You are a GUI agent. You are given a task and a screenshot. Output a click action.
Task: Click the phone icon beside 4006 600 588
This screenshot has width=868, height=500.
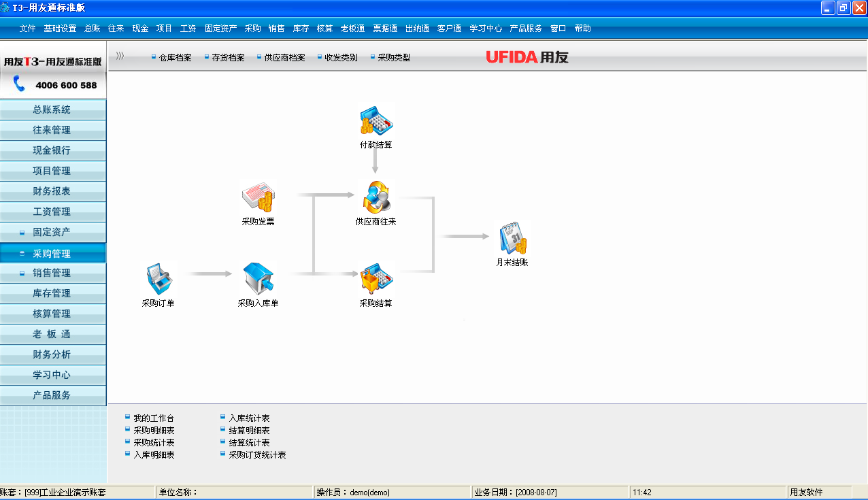[19, 84]
